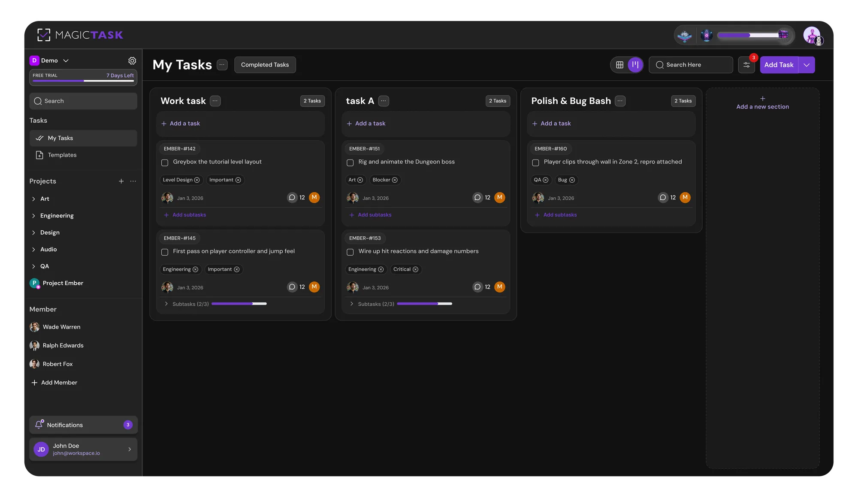Check off Greybox the tutorial level layout
This screenshot has height=504, width=858.
(x=165, y=163)
